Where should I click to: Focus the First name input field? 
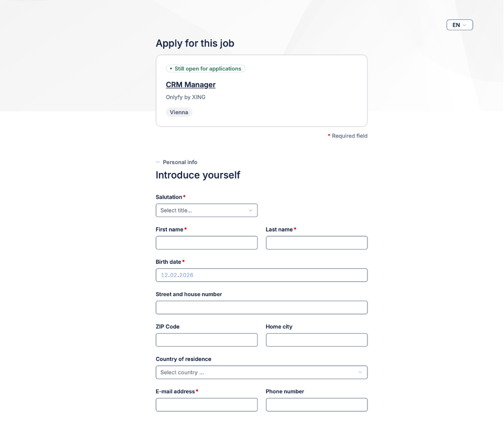pyautogui.click(x=206, y=243)
